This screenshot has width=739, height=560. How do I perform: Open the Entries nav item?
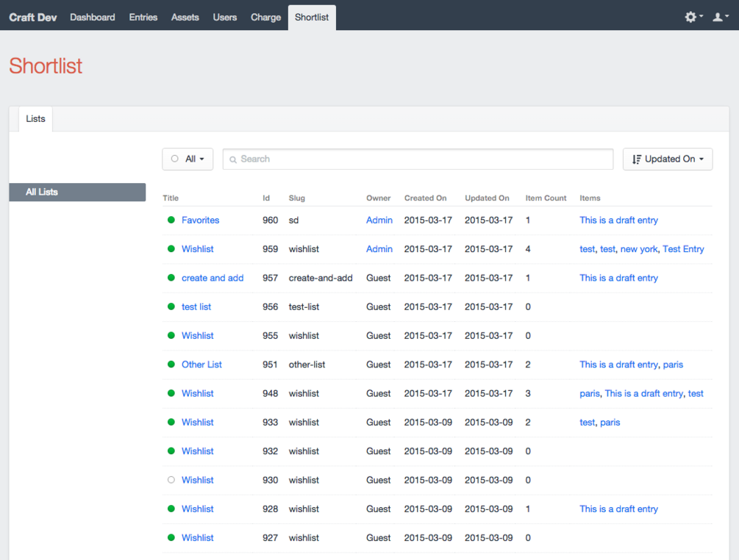pyautogui.click(x=143, y=18)
